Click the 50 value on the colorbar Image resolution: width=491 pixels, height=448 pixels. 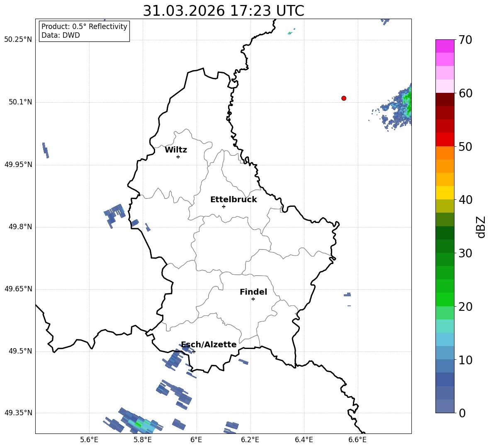tap(465, 146)
